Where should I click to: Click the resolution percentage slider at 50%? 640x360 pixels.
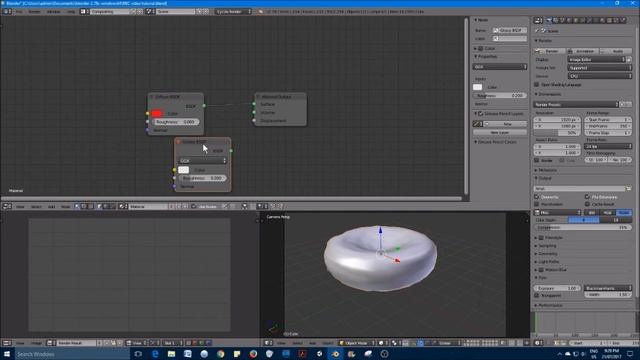tap(557, 133)
